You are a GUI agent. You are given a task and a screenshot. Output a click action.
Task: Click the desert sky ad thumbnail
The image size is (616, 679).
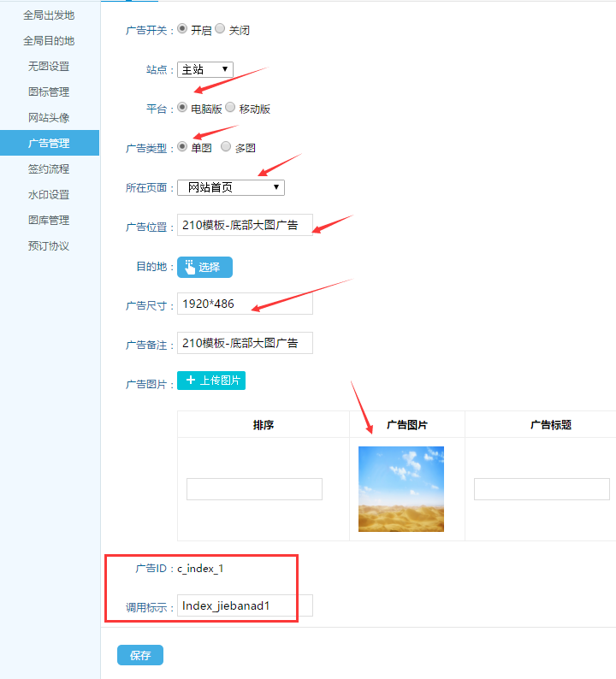[400, 488]
